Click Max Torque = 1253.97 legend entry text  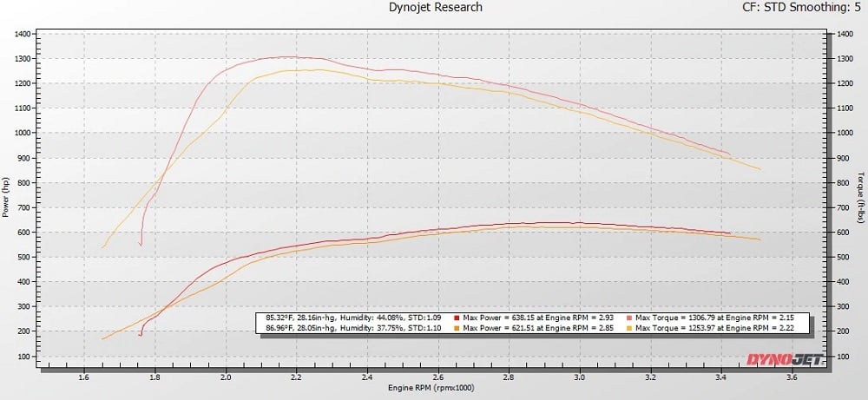click(716, 328)
